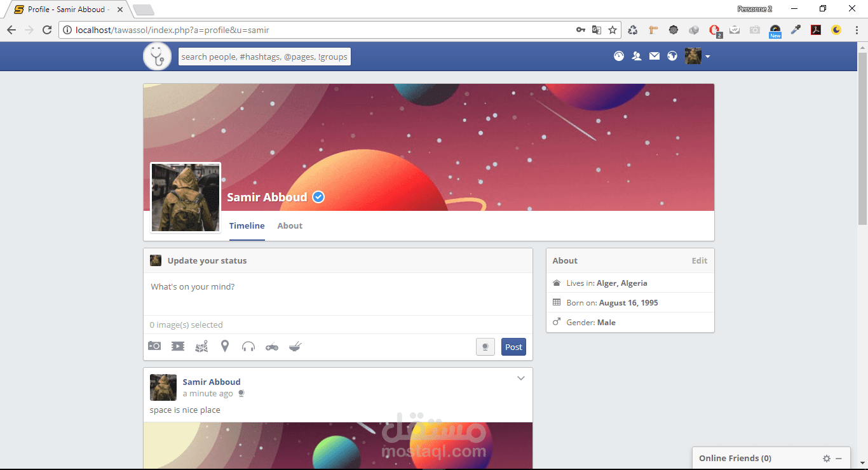
Task: Click the verified badge beside Samir Abboud
Action: [318, 197]
